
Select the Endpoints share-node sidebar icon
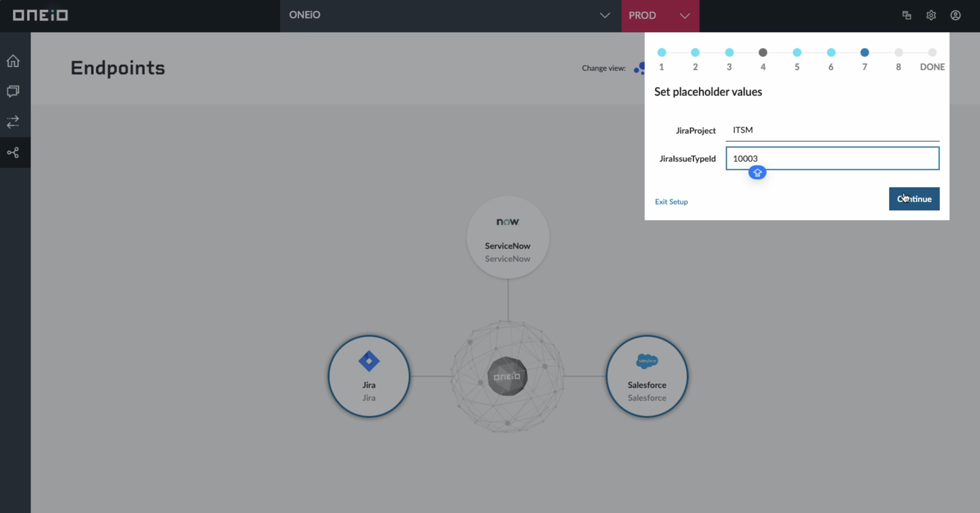13,152
